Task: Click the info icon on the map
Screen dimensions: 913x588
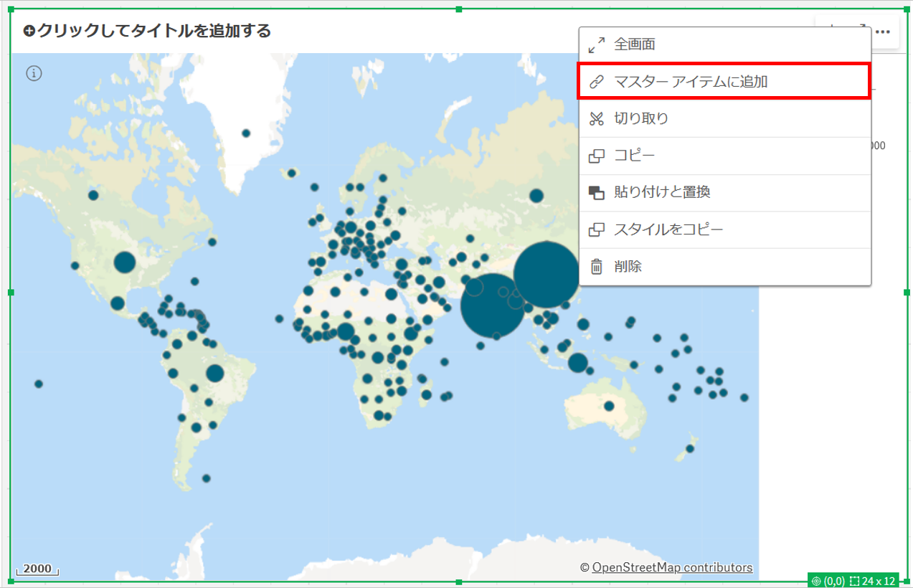Action: coord(35,73)
